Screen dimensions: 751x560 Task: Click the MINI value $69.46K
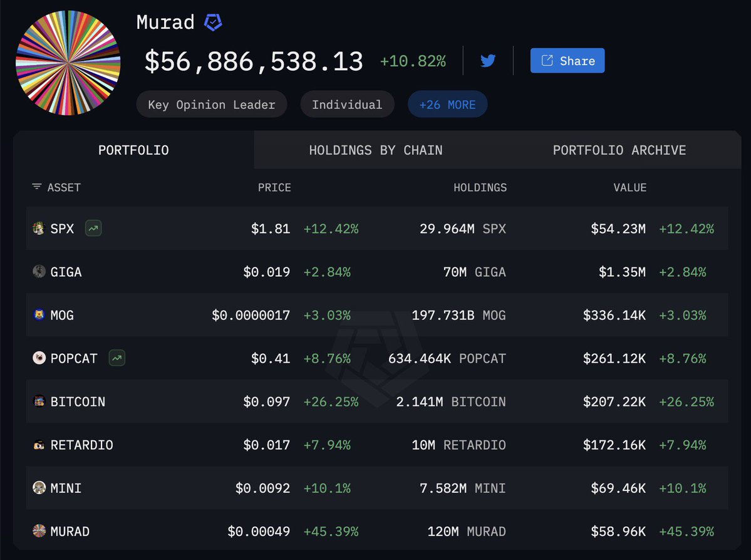click(x=618, y=488)
